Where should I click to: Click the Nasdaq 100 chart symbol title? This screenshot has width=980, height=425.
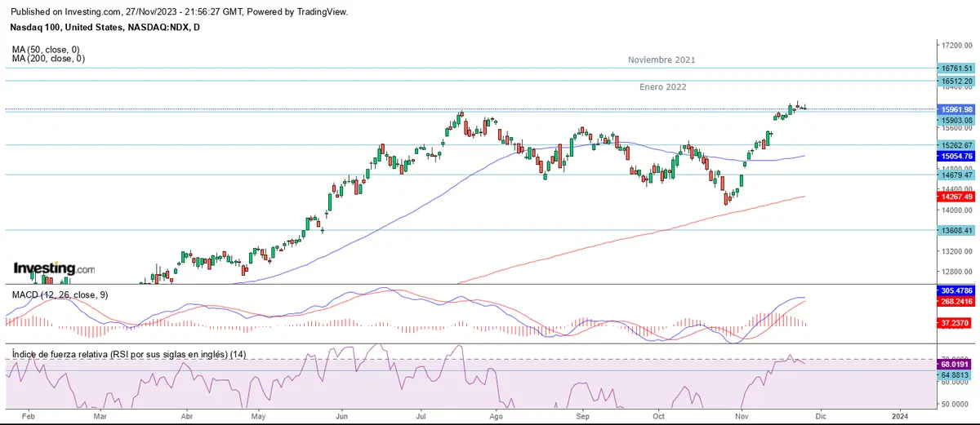tap(106, 28)
